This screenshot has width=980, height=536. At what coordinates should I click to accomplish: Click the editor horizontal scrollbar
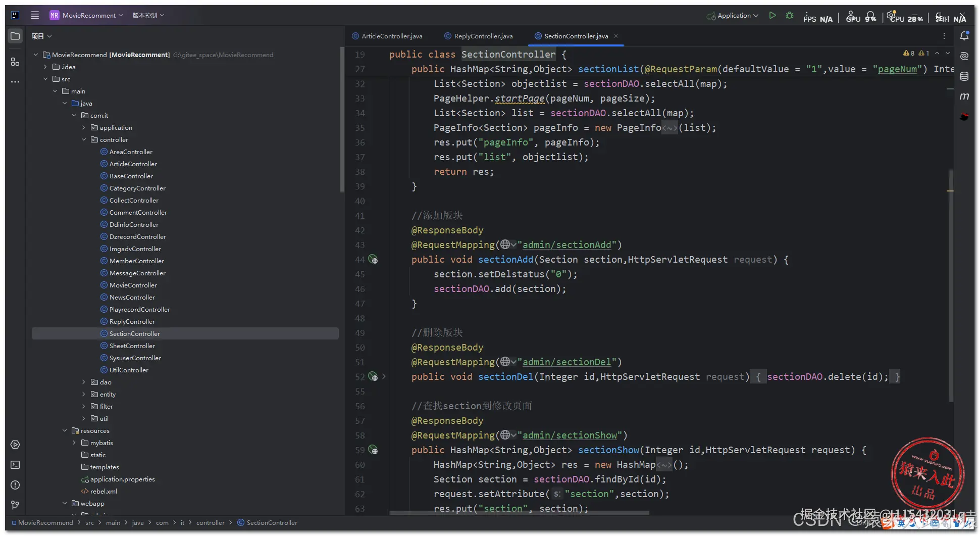point(520,513)
